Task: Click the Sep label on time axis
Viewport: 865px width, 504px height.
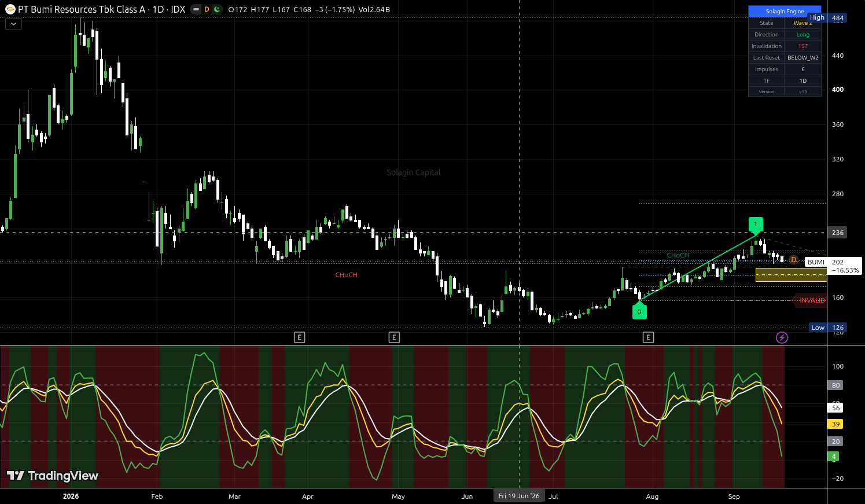Action: click(734, 496)
